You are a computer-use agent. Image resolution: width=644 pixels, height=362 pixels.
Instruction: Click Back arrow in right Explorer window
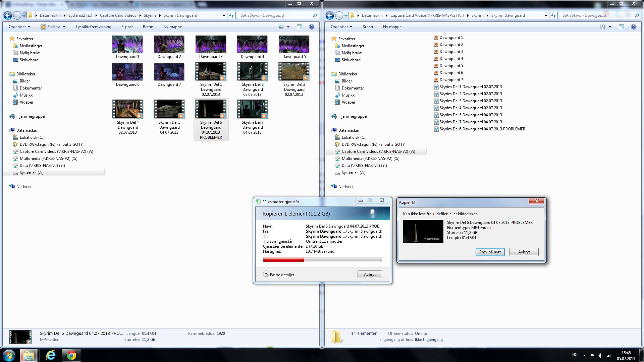[x=330, y=15]
